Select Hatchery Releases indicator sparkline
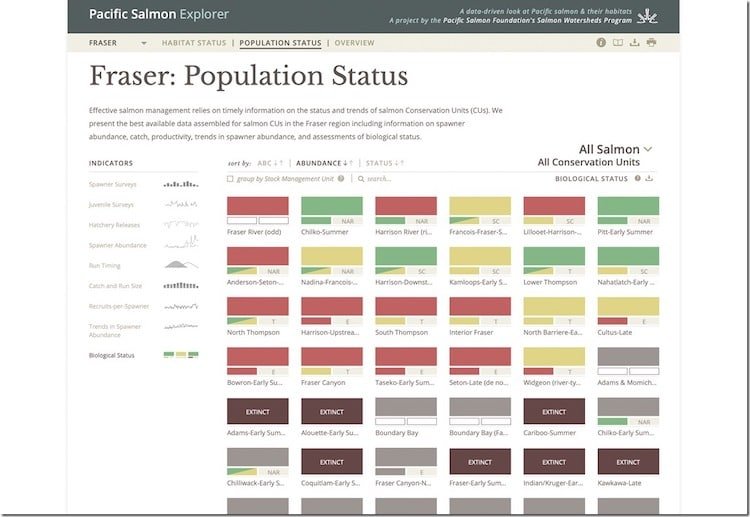750x517 pixels. coord(181,224)
